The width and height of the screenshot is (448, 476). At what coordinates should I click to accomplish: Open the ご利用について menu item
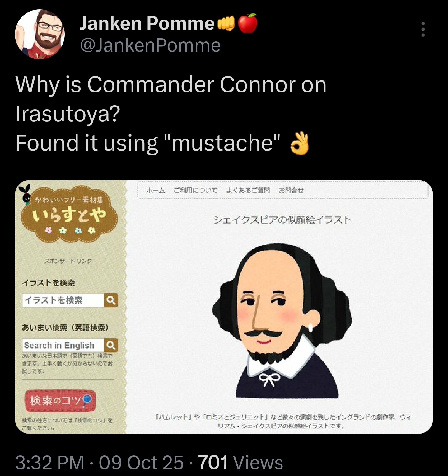point(195,190)
